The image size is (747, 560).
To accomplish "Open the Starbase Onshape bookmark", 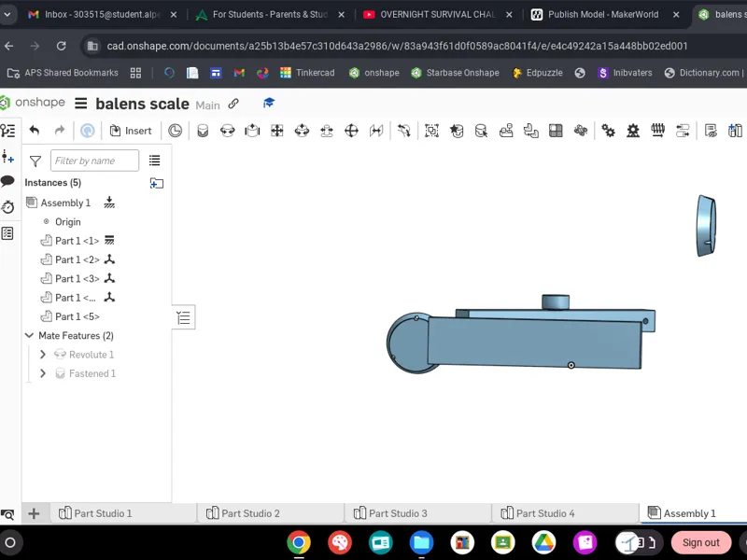I will (456, 73).
